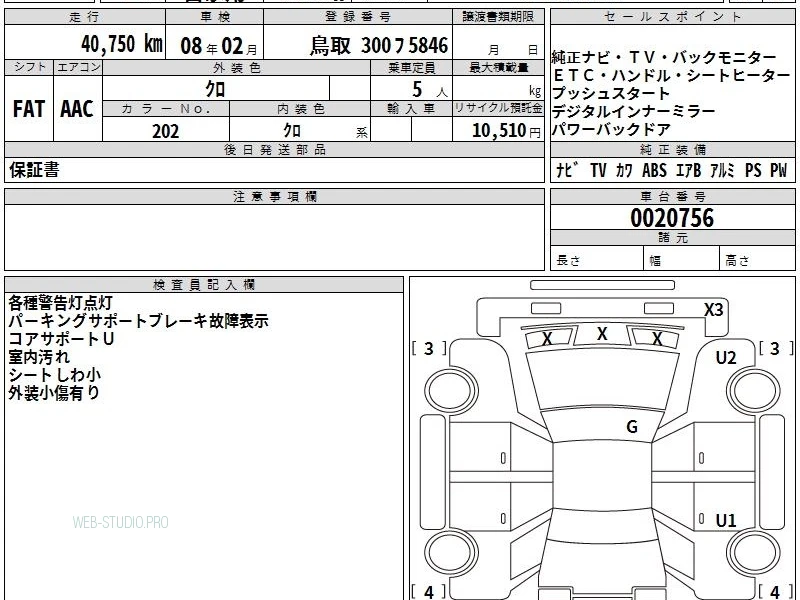
Task: Click the 検査員記入欄 header
Action: click(204, 285)
